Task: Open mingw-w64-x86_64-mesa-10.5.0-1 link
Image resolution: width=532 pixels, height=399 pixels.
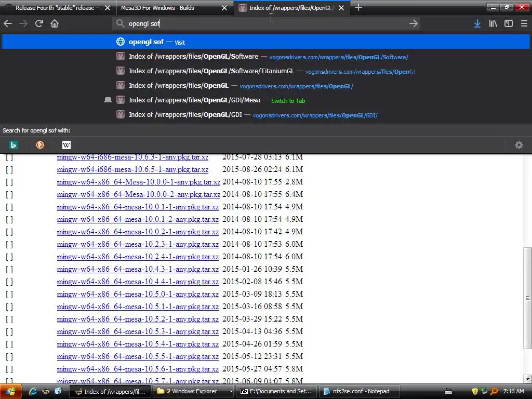Action: click(138, 294)
